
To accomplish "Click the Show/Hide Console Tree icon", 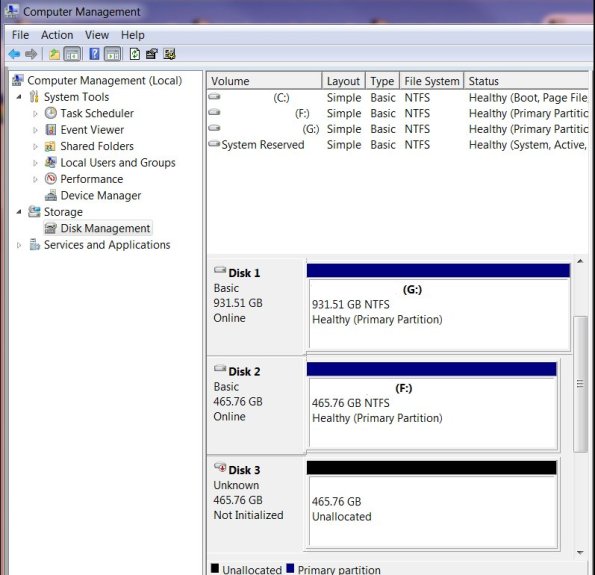I will pos(72,54).
